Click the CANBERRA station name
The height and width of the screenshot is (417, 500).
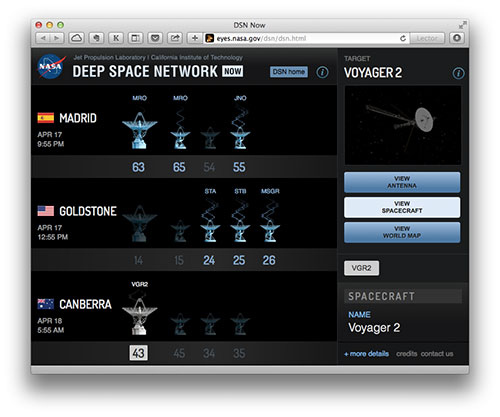coord(85,304)
